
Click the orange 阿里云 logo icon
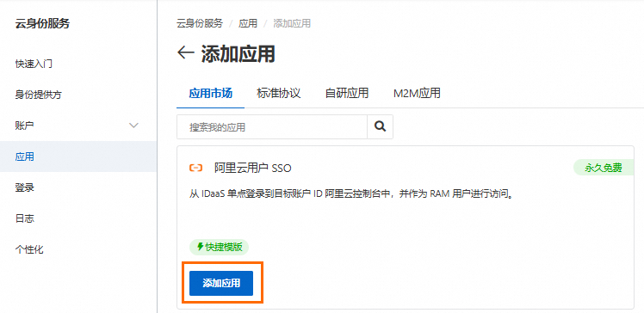point(196,168)
